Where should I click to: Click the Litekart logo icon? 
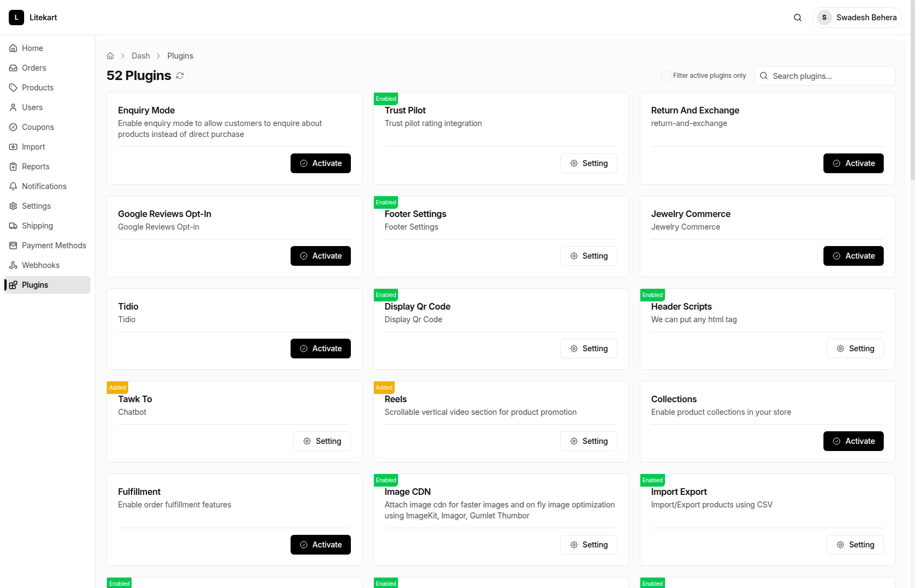[x=16, y=18]
